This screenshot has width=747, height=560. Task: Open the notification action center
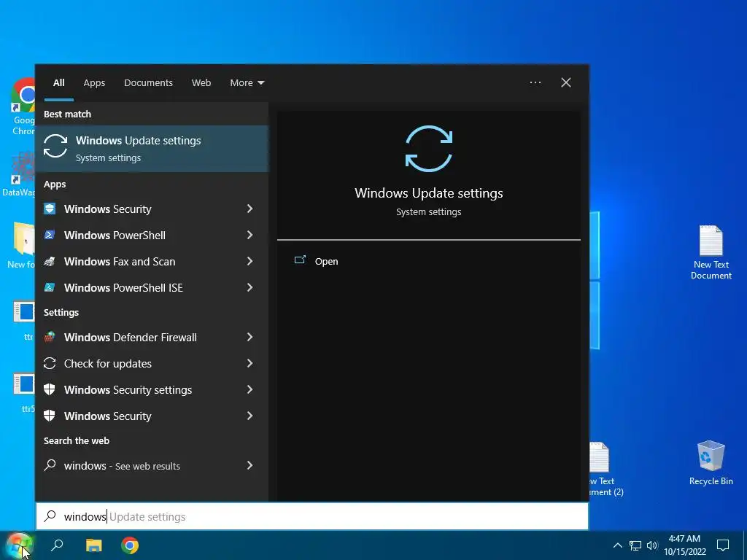[x=723, y=545]
